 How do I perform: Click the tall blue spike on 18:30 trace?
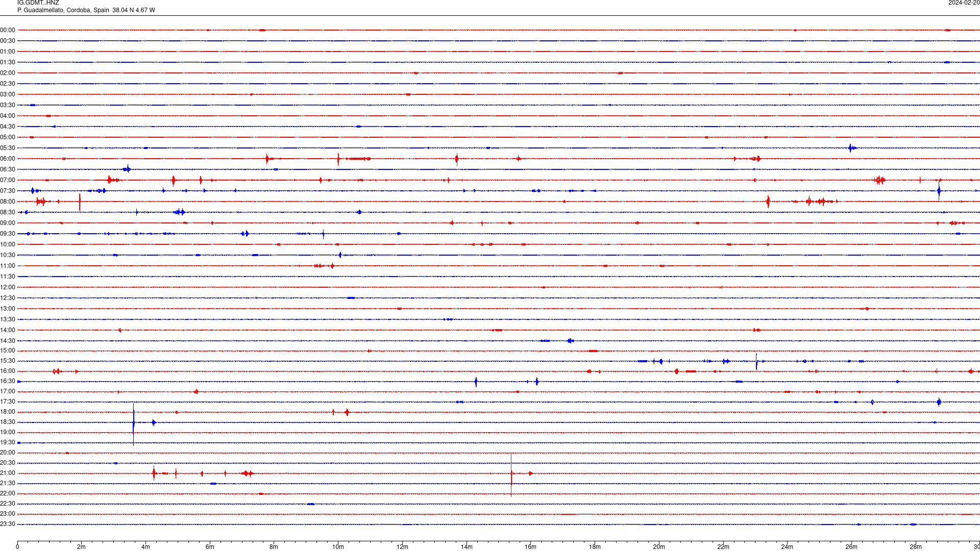pyautogui.click(x=134, y=424)
